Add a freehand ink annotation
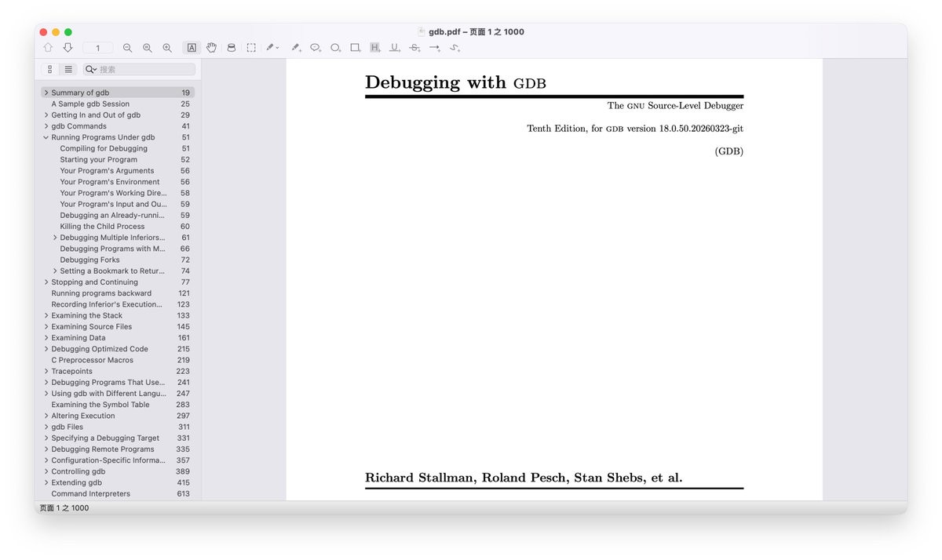This screenshot has width=942, height=560. coord(455,48)
